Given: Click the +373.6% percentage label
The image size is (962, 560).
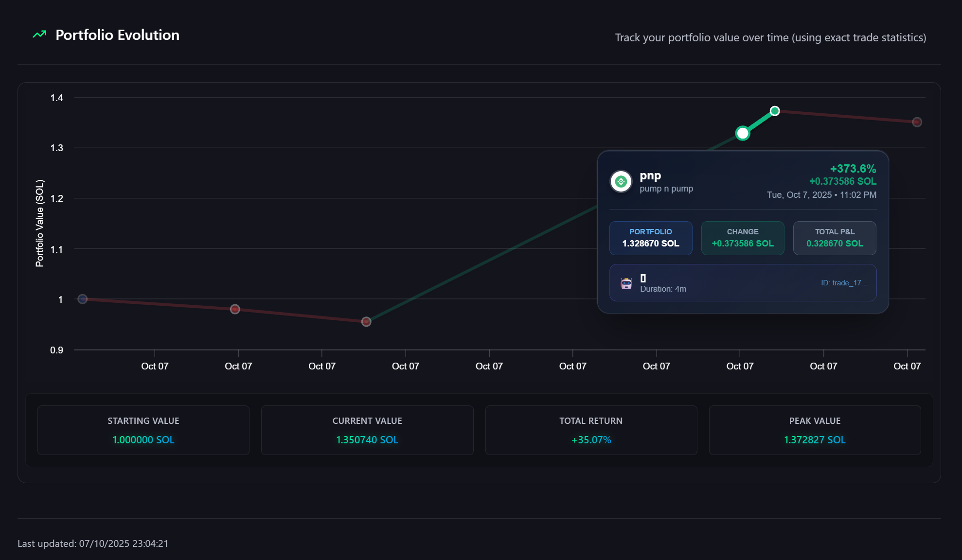Looking at the screenshot, I should point(853,169).
